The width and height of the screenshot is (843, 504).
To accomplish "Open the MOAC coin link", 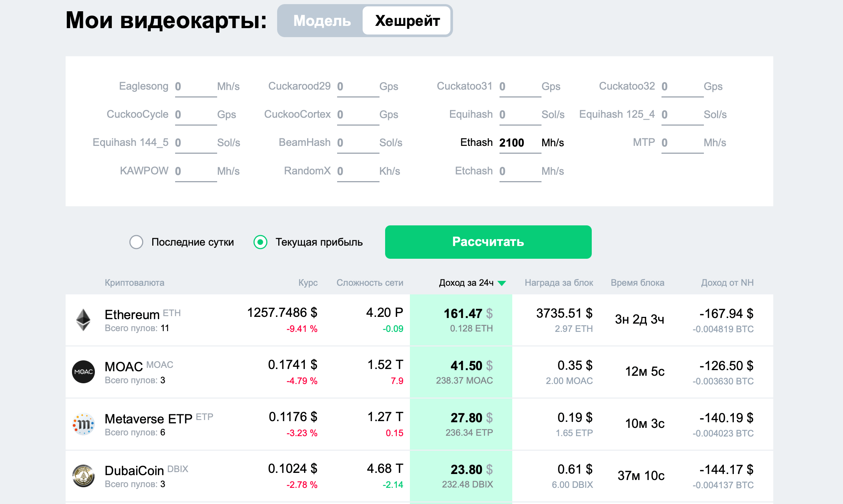I will pos(124,366).
